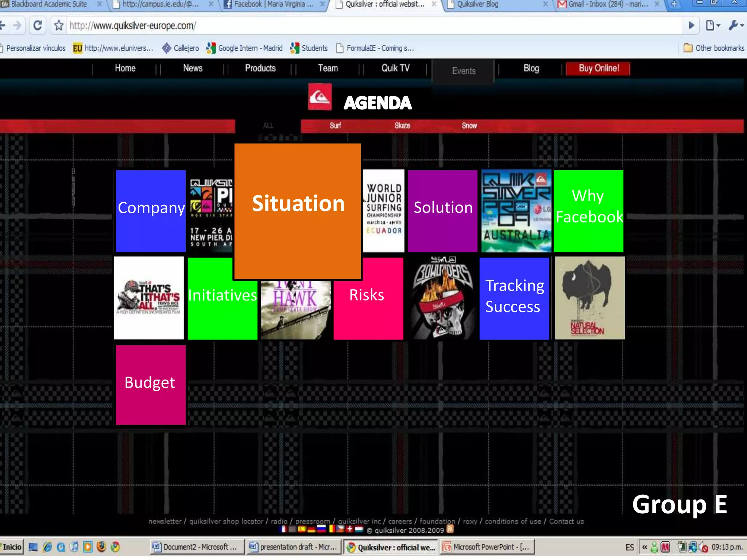Select the Surf filter
This screenshot has width=747, height=560.
tap(335, 126)
